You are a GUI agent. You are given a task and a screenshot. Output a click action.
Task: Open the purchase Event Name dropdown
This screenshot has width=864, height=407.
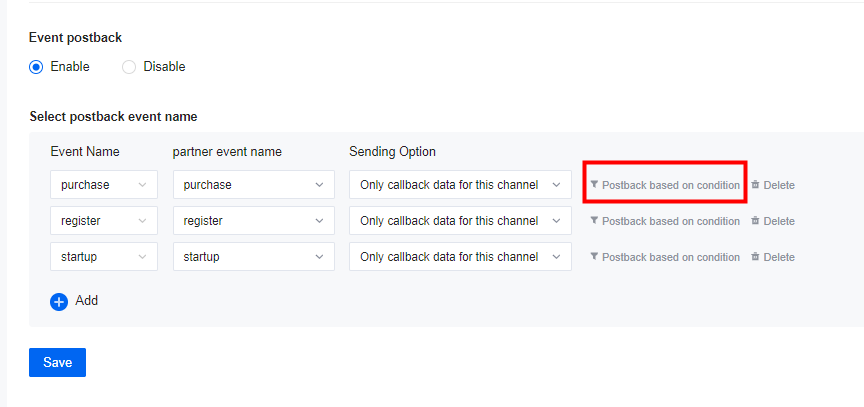pyautogui.click(x=104, y=185)
